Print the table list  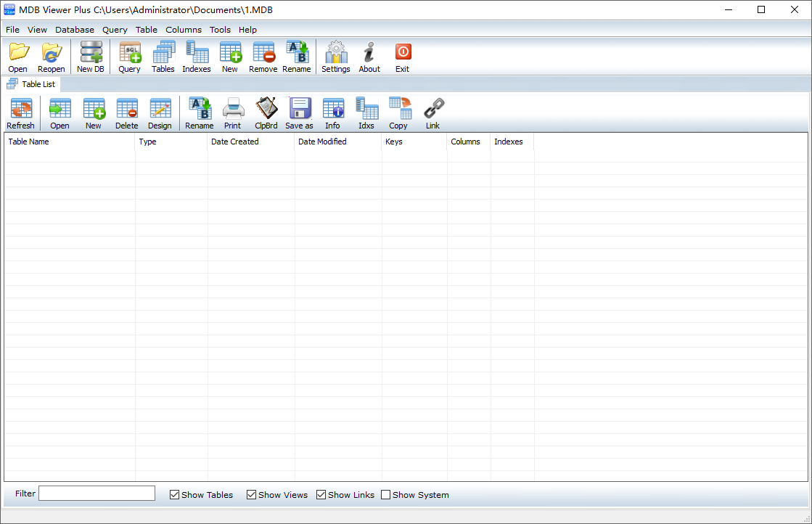232,113
